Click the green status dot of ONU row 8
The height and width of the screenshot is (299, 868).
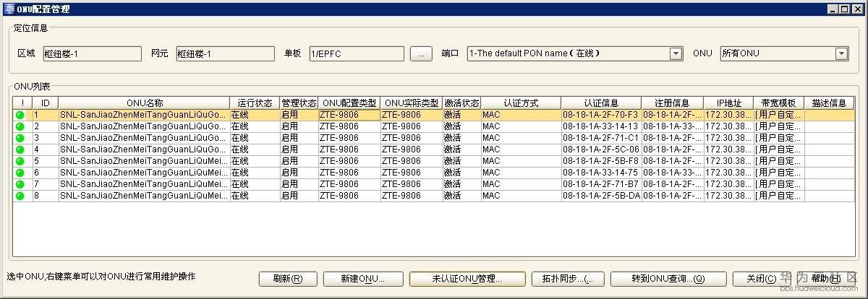[x=20, y=196]
